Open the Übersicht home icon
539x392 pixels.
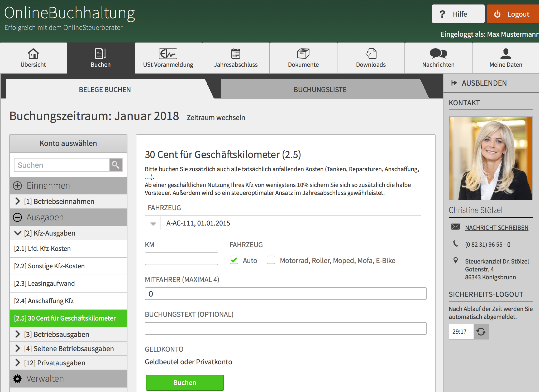tap(33, 54)
